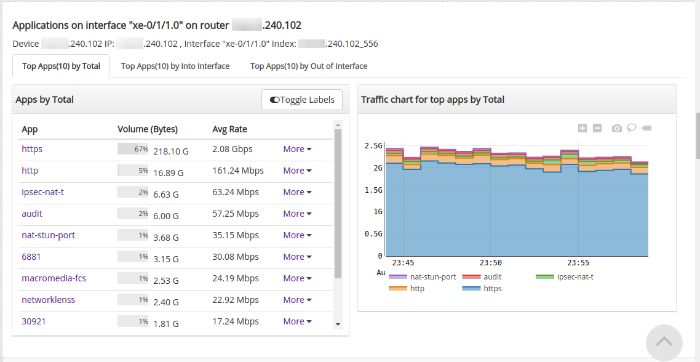Toggle the https series in chart legend
The image size is (700, 362).
pyautogui.click(x=482, y=288)
